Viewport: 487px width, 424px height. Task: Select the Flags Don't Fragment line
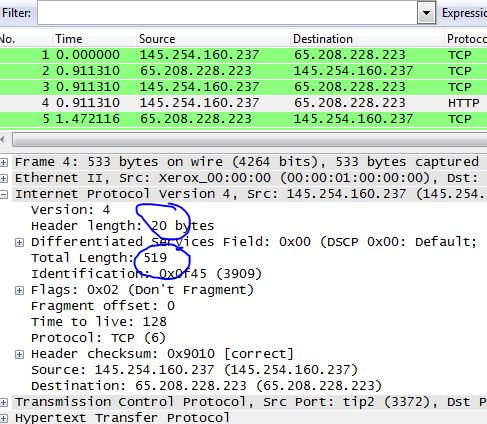click(x=142, y=290)
